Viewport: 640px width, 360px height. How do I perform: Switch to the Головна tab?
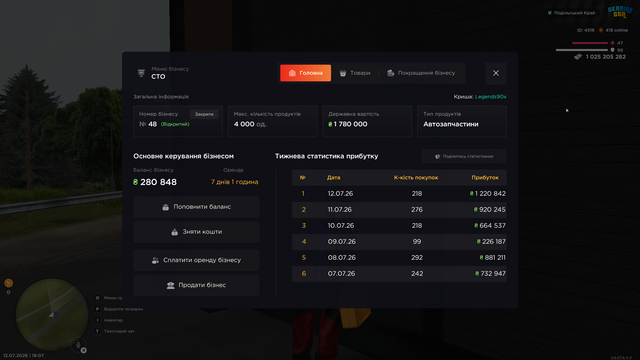click(x=305, y=73)
